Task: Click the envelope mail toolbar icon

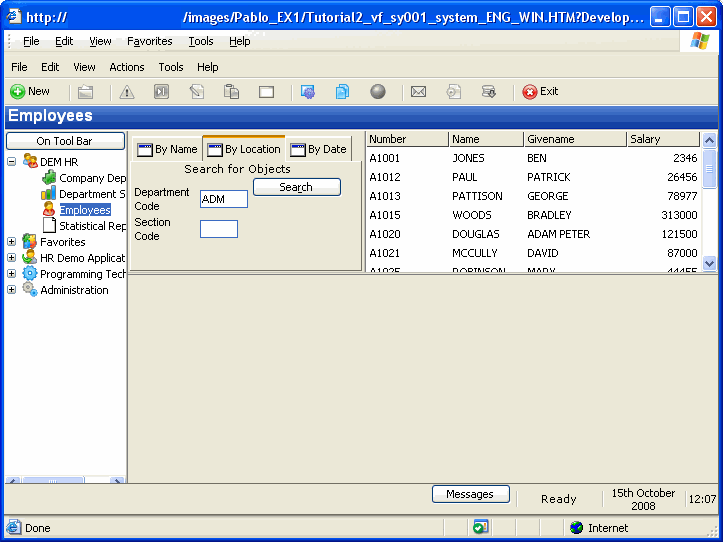Action: tap(419, 92)
